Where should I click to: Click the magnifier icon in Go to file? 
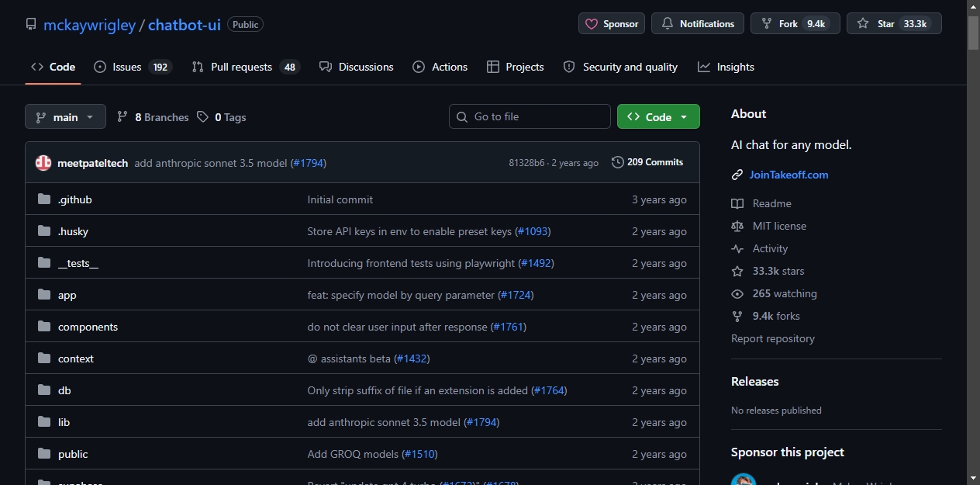pos(462,116)
